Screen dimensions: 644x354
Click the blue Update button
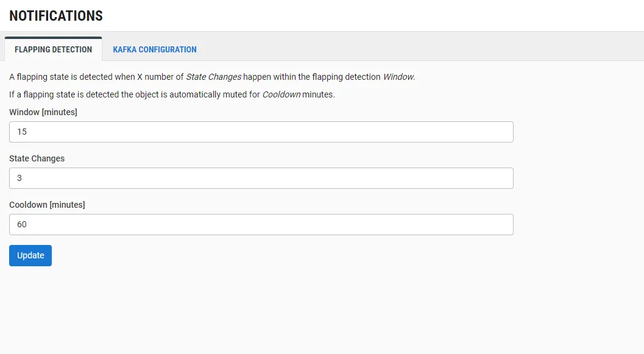click(30, 255)
